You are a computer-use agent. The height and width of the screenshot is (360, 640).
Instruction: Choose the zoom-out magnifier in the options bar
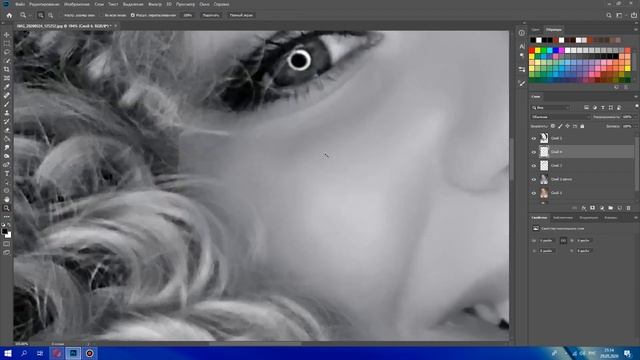pyautogui.click(x=51, y=15)
